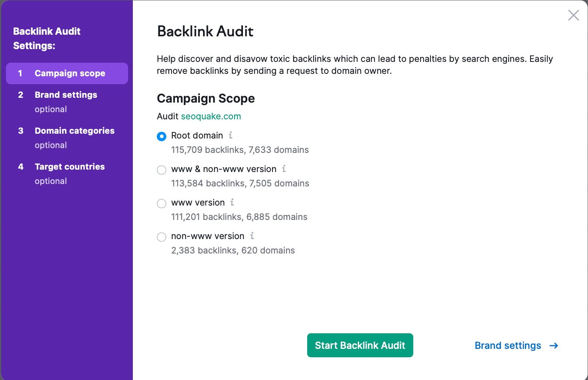View details for the non-www version option
The width and height of the screenshot is (588, 380).
[252, 236]
